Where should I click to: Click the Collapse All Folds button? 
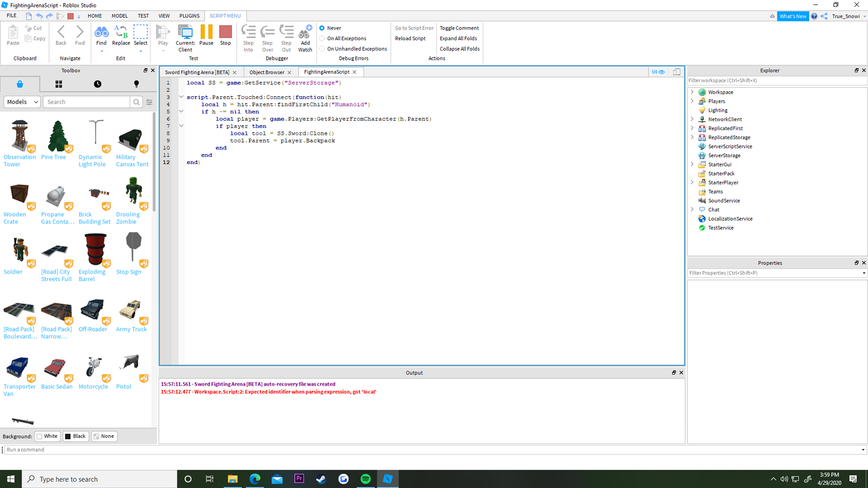459,48
